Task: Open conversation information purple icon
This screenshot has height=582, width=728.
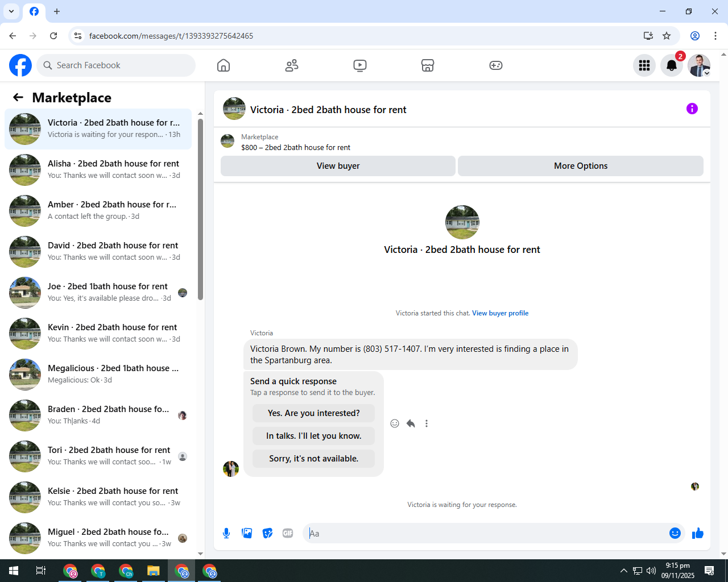Action: point(692,109)
